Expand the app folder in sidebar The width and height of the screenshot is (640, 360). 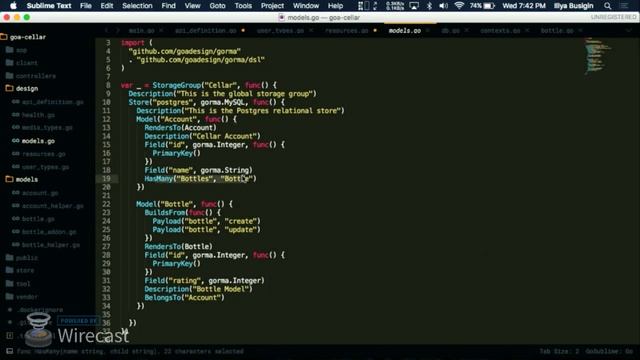(x=10, y=50)
